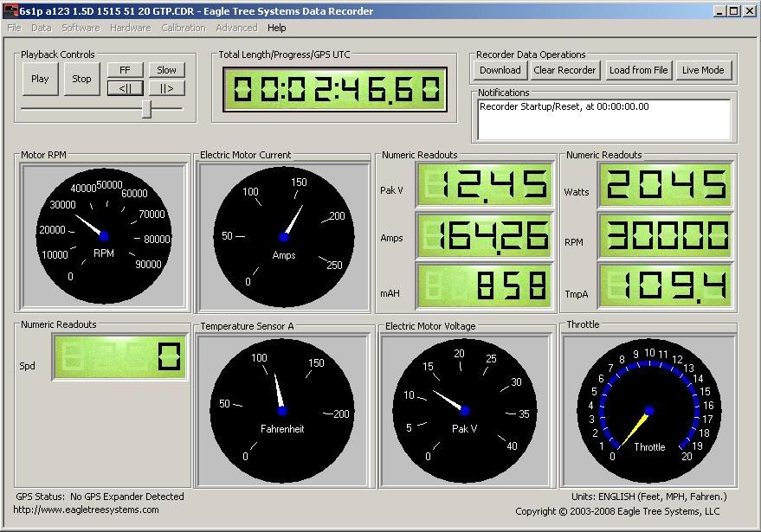Open the Help menu

[276, 28]
